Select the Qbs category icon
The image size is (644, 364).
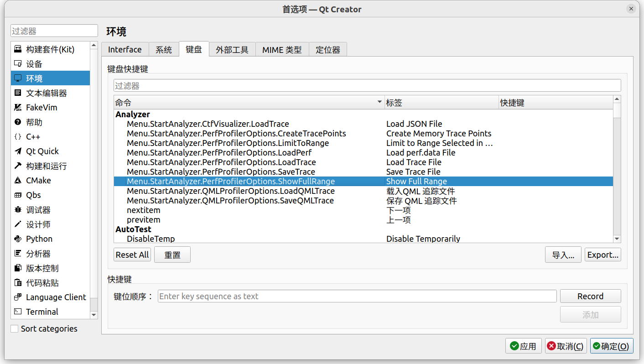coord(18,195)
